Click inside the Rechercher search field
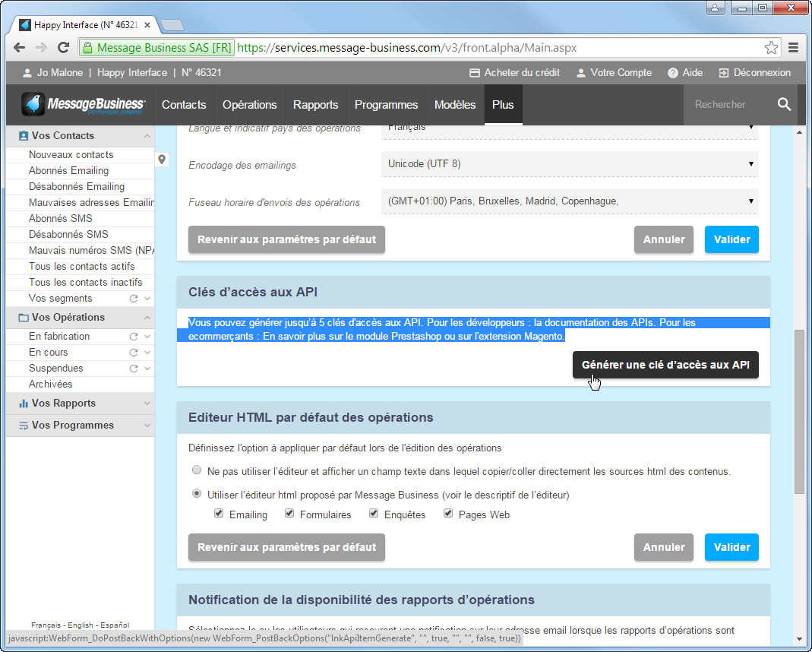 tap(722, 105)
